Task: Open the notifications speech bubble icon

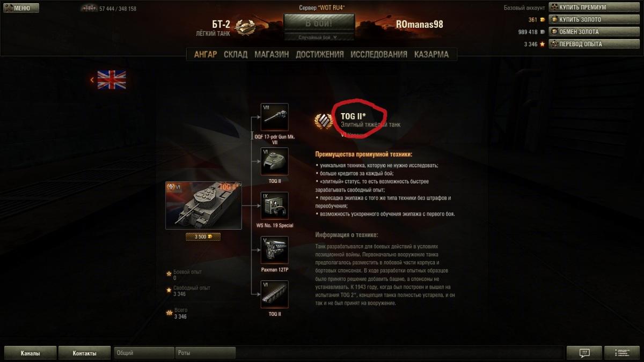Action: 584,353
